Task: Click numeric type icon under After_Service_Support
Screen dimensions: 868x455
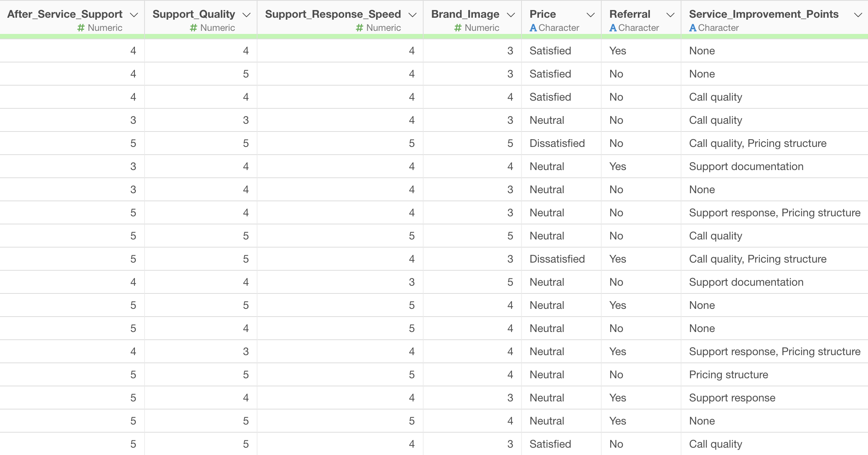Action: pos(81,28)
